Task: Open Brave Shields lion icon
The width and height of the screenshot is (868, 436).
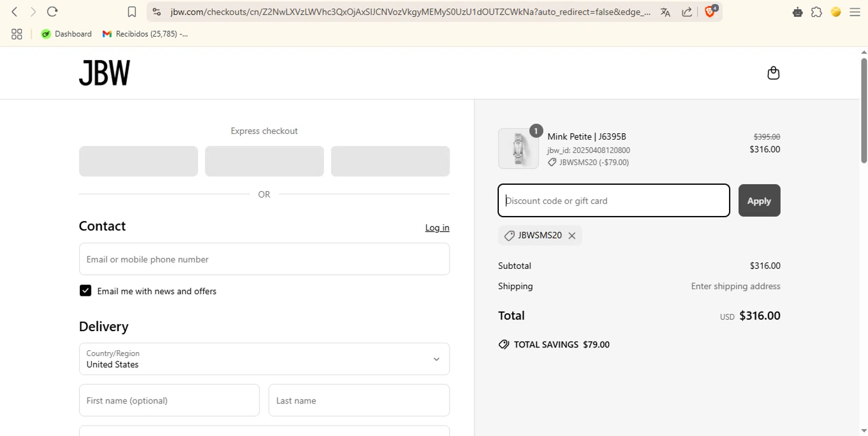Action: tap(710, 12)
